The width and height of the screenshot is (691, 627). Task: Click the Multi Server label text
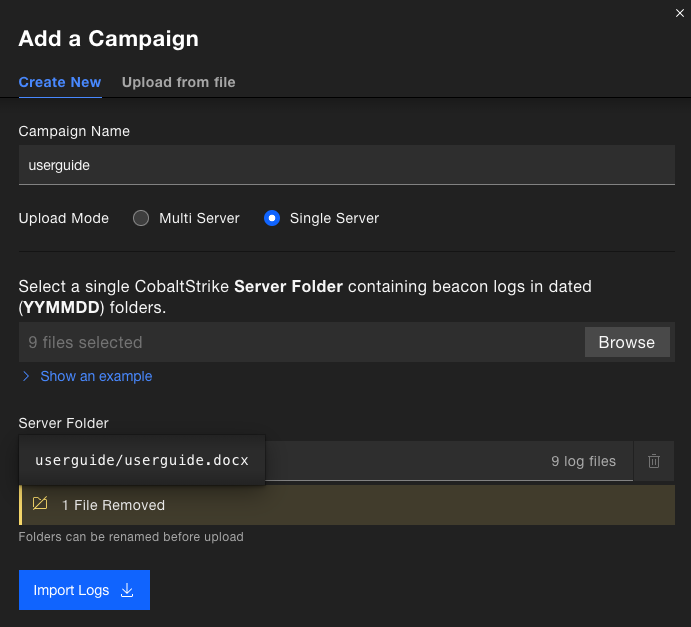pyautogui.click(x=199, y=218)
